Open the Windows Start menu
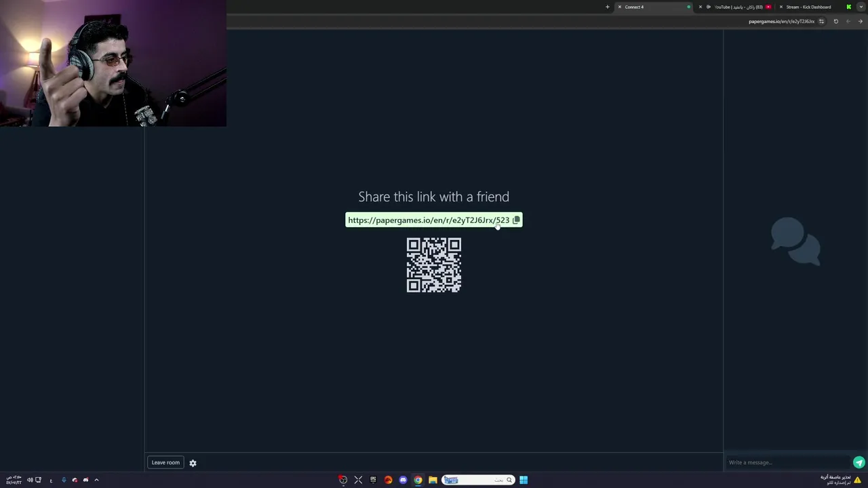The height and width of the screenshot is (488, 868). click(524, 480)
